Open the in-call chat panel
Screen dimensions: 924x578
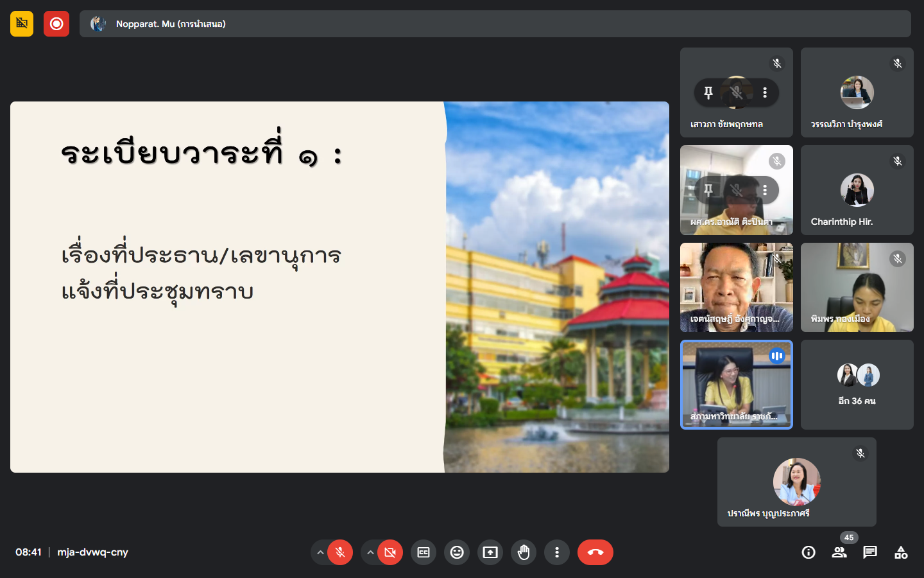[x=870, y=552]
